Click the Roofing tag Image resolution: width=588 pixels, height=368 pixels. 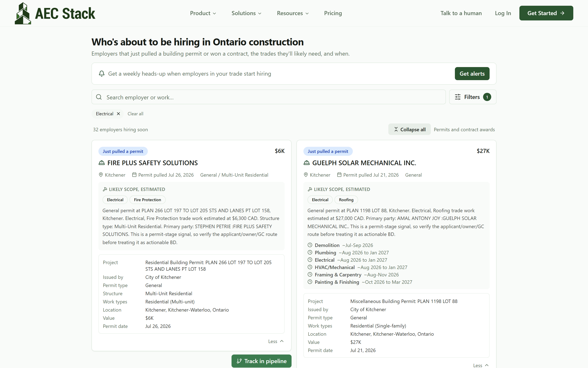[x=346, y=200]
